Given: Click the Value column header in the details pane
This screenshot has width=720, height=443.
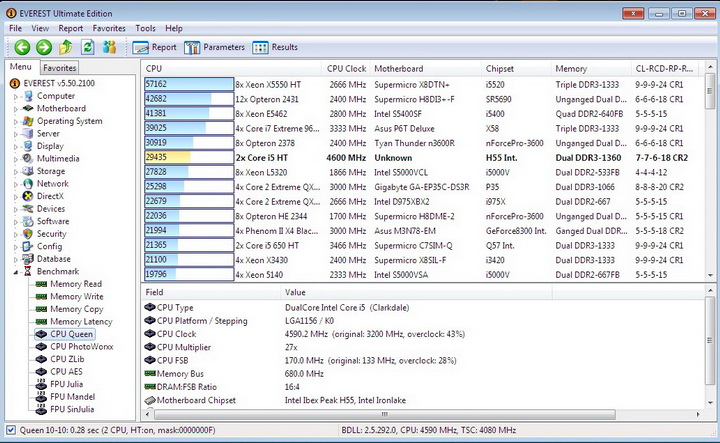Looking at the screenshot, I should click(x=416, y=292).
